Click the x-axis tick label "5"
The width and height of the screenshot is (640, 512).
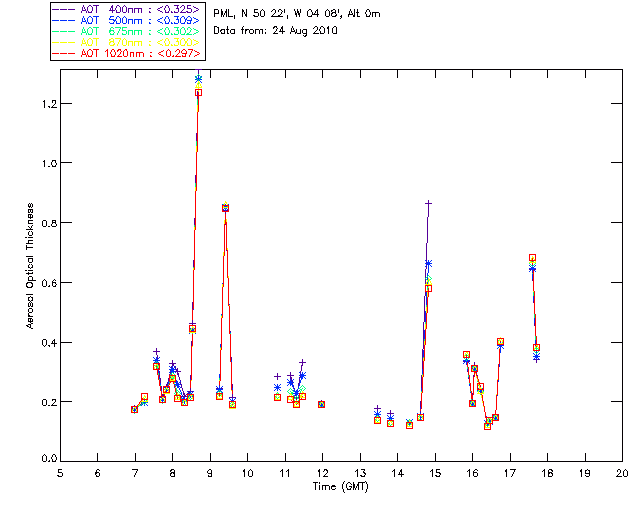60,473
